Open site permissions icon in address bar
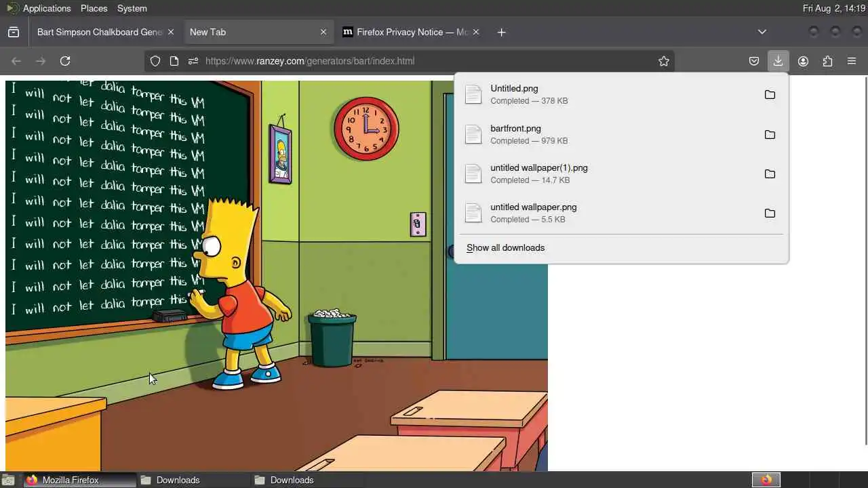Image resolution: width=868 pixels, height=488 pixels. click(193, 61)
